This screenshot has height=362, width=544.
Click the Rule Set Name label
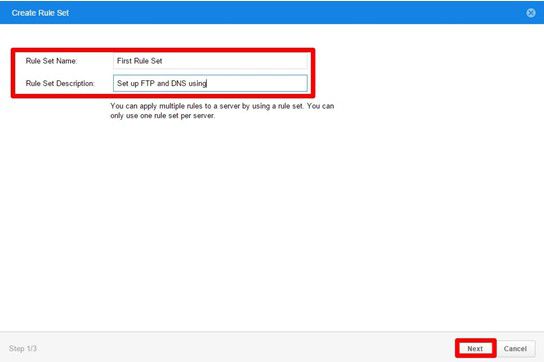[x=51, y=61]
